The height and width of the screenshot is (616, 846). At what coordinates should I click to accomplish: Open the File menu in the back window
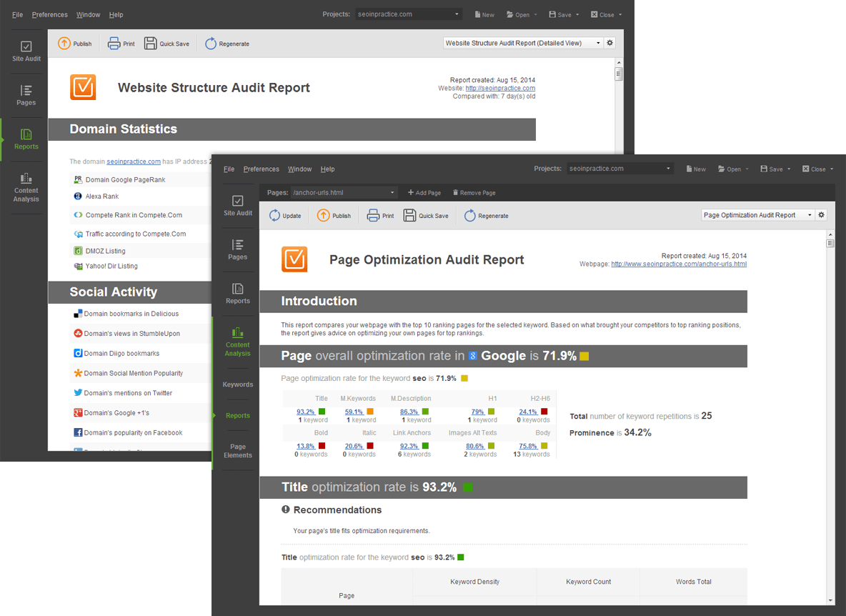click(x=18, y=14)
